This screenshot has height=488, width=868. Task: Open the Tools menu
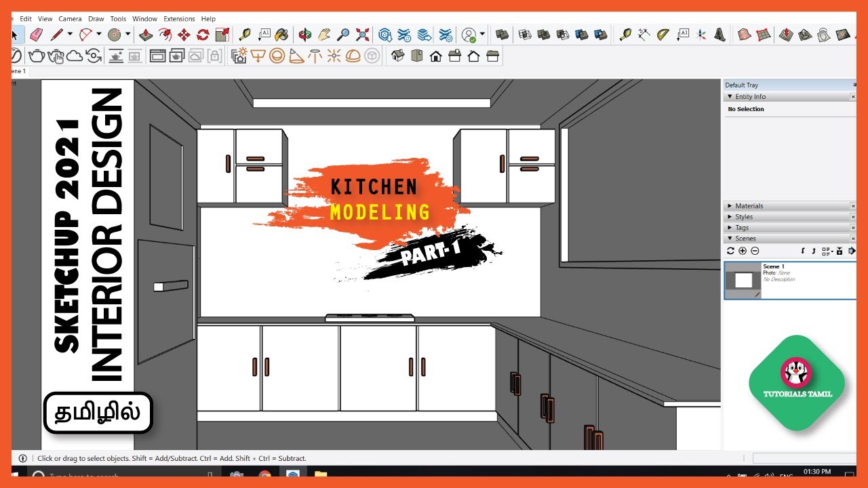118,19
